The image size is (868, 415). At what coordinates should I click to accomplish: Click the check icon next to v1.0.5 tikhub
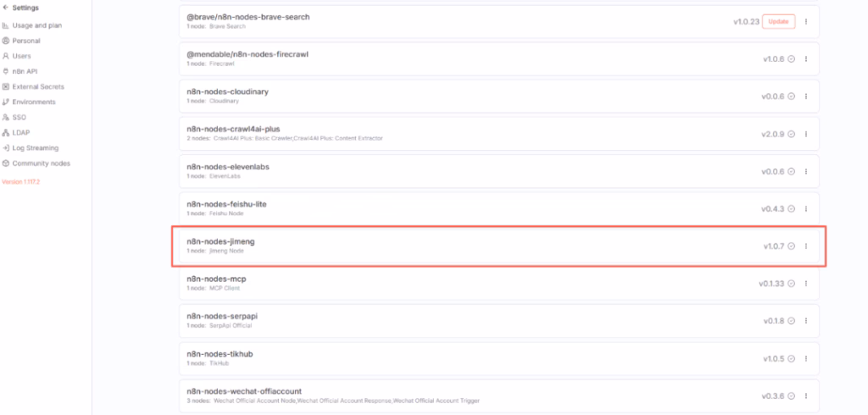(x=792, y=358)
